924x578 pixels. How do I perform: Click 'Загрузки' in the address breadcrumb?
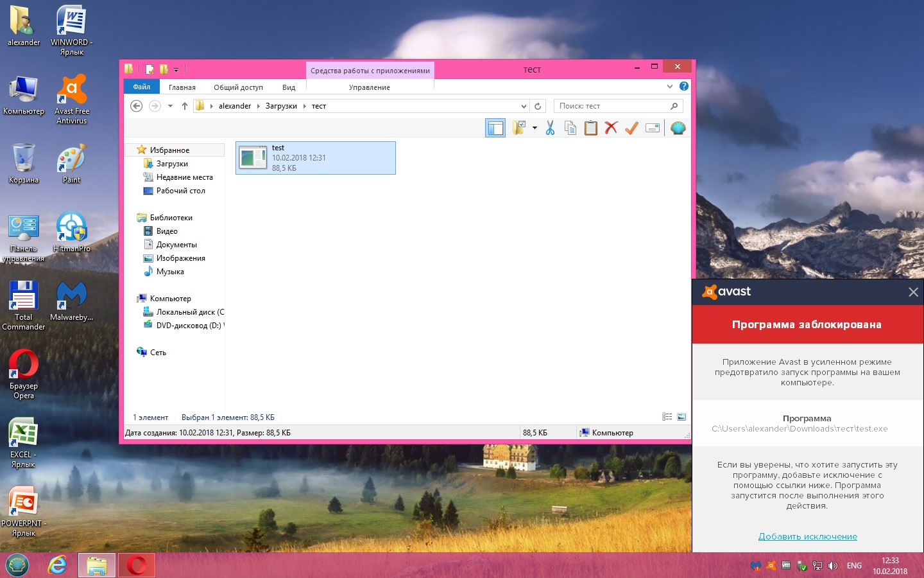[281, 106]
